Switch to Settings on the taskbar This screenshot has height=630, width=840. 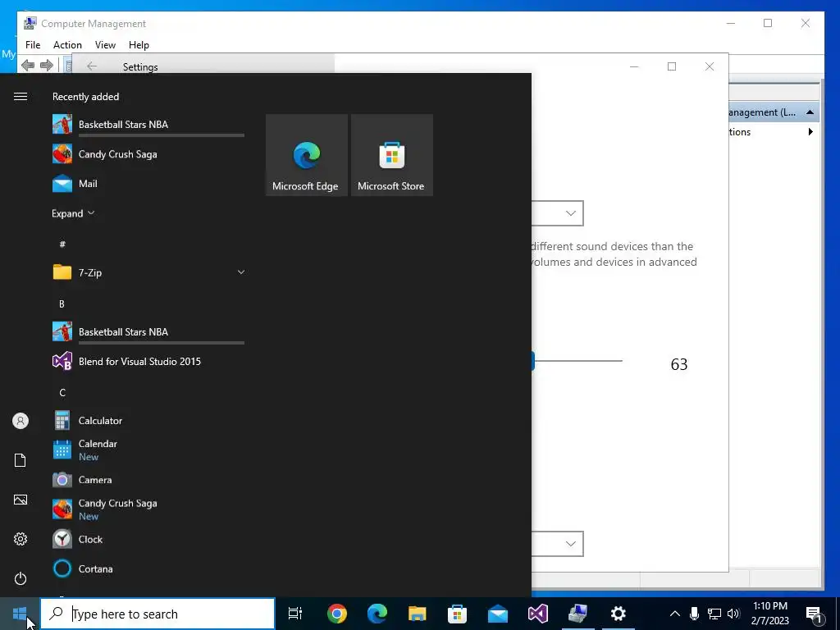(619, 614)
